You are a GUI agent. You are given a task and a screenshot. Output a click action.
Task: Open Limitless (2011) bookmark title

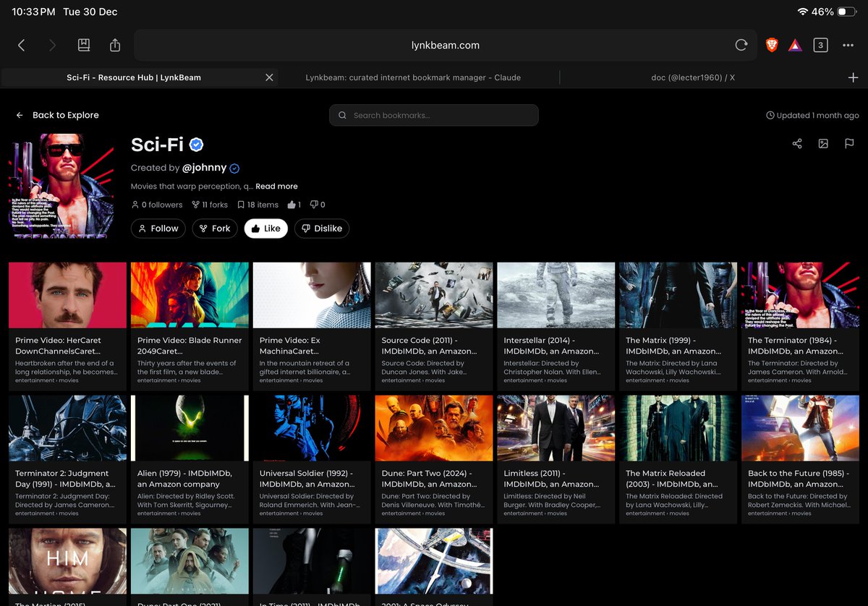click(x=550, y=478)
